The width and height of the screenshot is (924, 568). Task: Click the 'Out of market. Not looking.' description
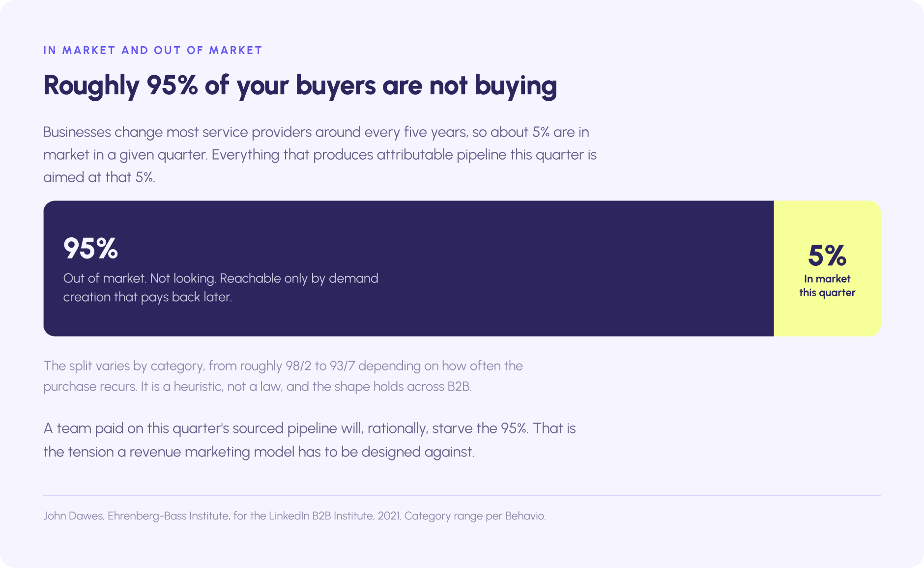pyautogui.click(x=221, y=287)
